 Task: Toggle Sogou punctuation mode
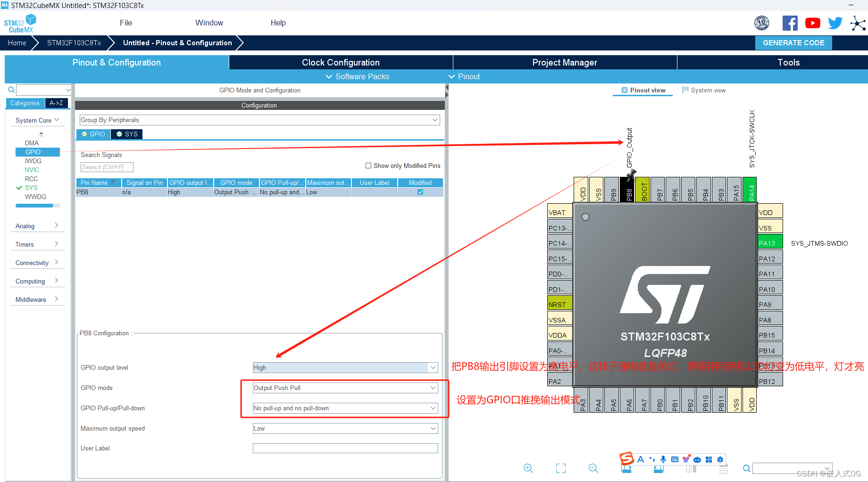point(652,459)
